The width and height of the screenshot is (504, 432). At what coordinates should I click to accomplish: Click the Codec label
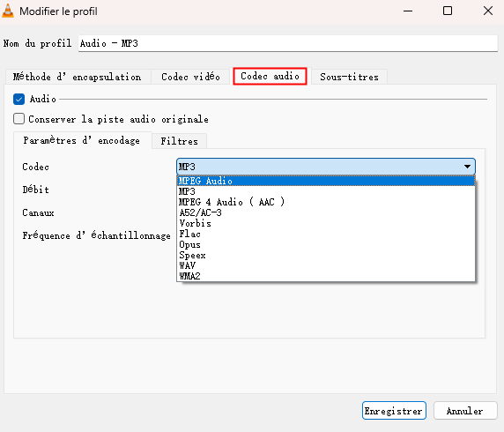(35, 167)
